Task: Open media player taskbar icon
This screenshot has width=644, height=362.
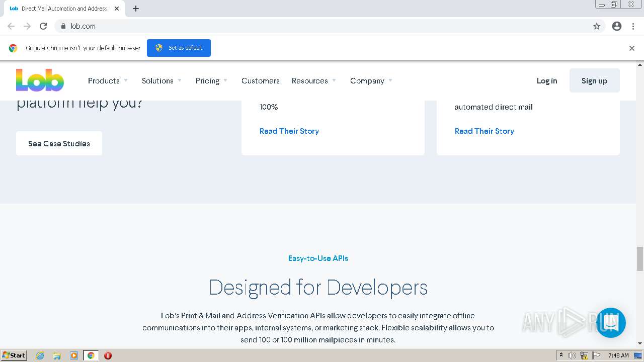Action: [x=74, y=355]
